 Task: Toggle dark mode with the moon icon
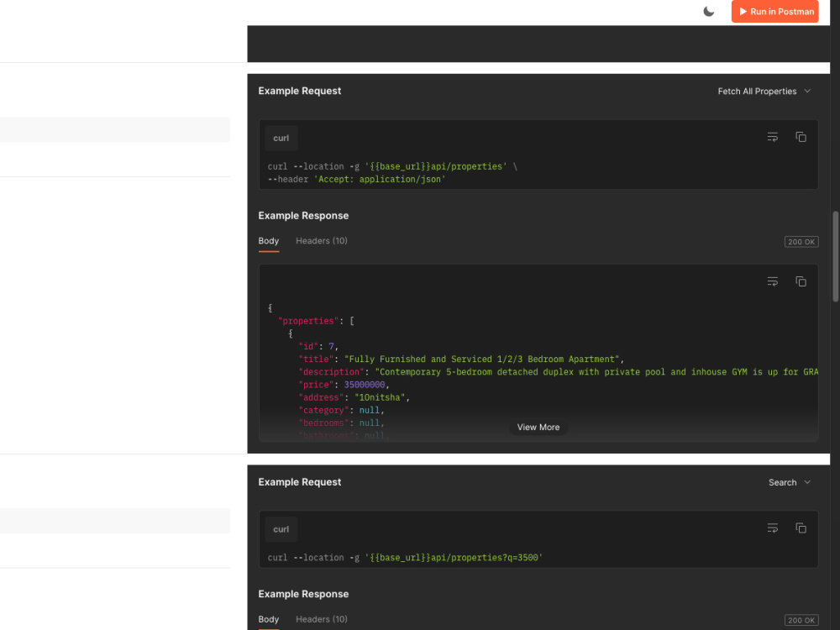(708, 11)
